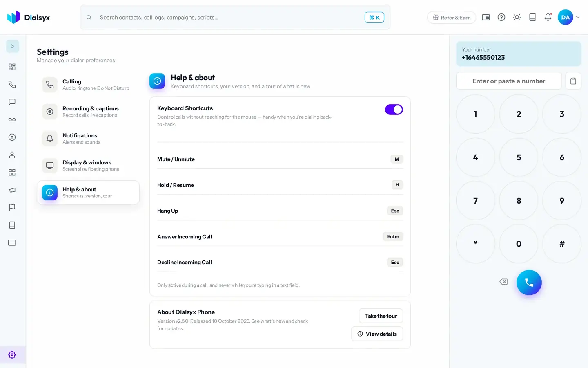Paste number using the clipboard icon
This screenshot has height=368, width=588.
coord(573,81)
